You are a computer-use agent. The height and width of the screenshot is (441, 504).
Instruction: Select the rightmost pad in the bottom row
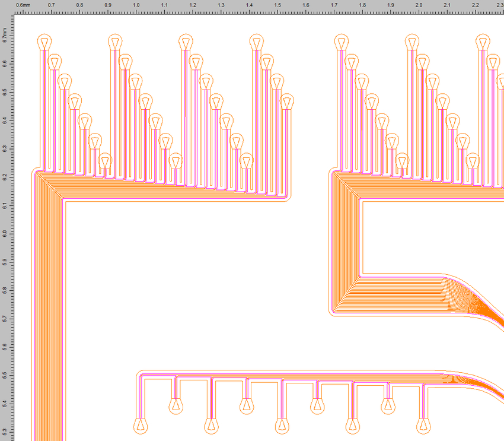tap(423, 426)
